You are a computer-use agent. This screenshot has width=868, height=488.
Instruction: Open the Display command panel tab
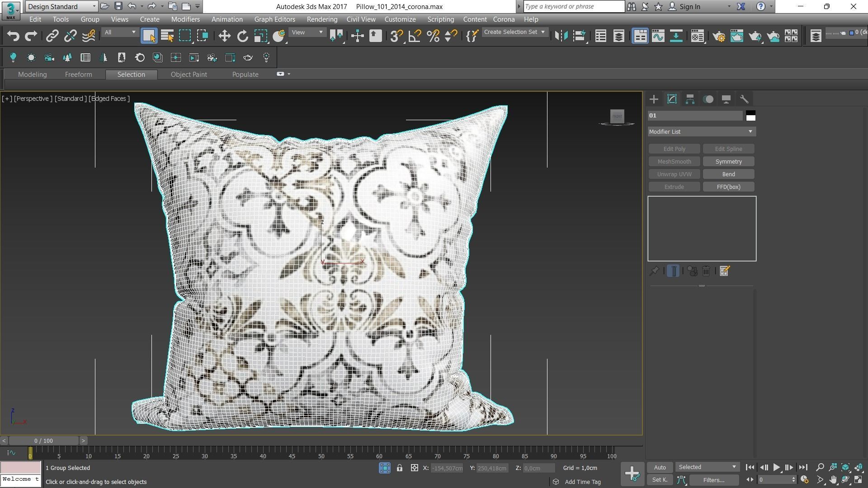point(726,99)
